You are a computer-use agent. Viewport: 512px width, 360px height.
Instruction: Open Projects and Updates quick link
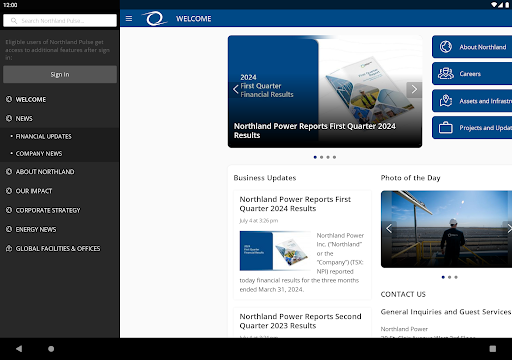pyautogui.click(x=472, y=128)
